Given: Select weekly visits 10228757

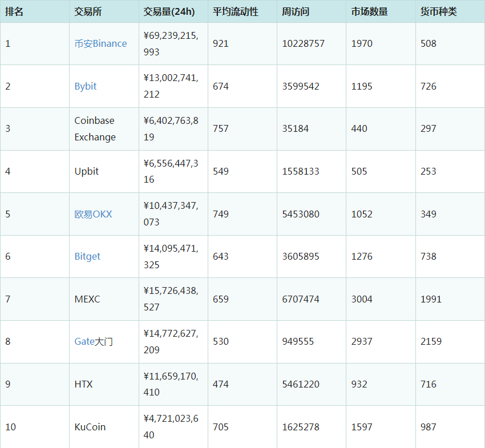Looking at the screenshot, I should [x=303, y=43].
